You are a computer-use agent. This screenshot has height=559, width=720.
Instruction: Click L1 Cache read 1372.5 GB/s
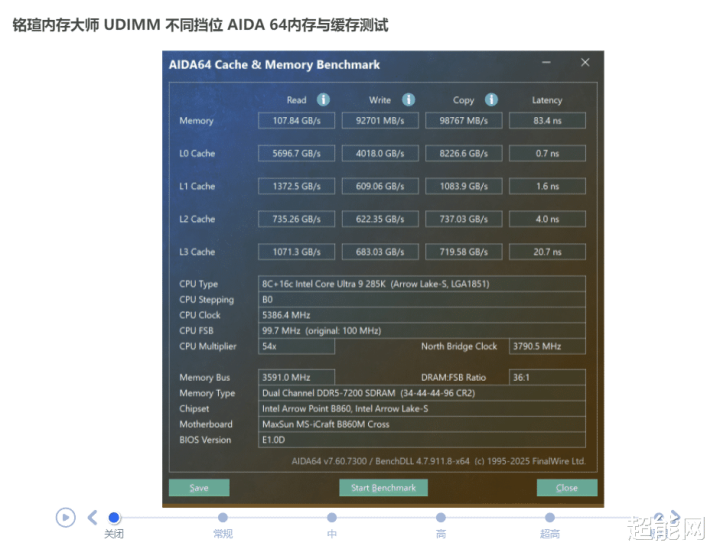tap(296, 186)
